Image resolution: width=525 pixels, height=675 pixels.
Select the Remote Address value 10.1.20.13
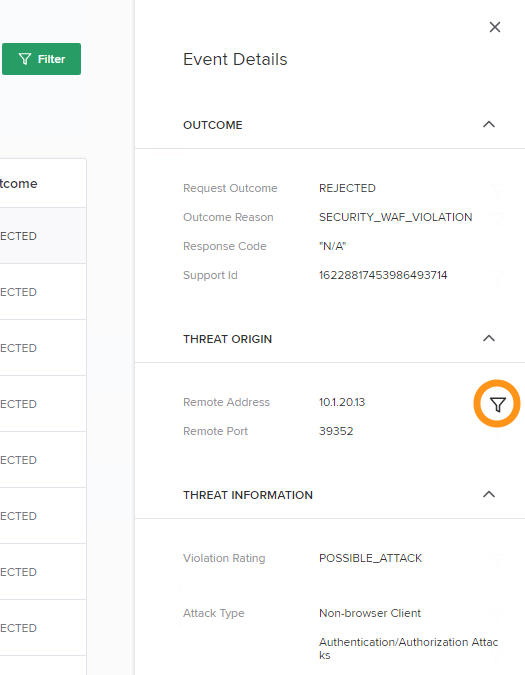(x=342, y=402)
